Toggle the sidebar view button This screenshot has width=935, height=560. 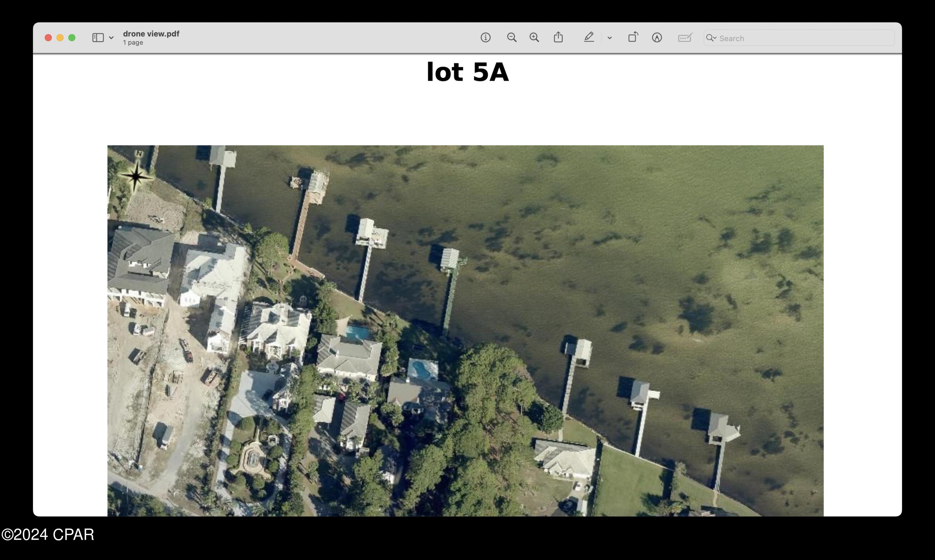[98, 37]
